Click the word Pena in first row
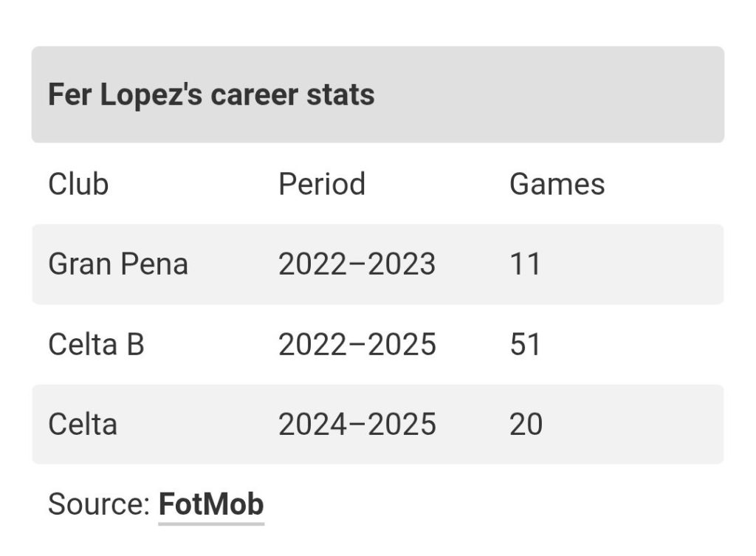756x556 pixels. pyautogui.click(x=154, y=264)
